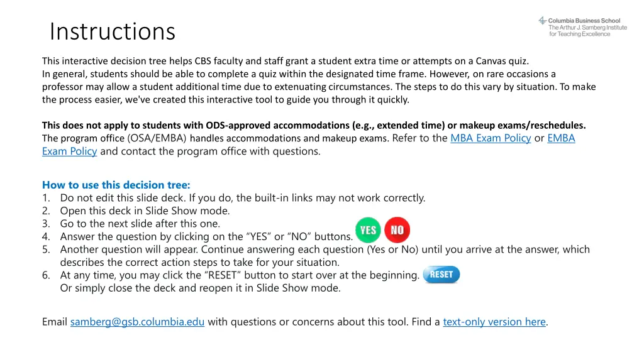Screen dimensions: 644x362
Task: Click the bold ODS-approved accommodations sentence
Action: point(313,125)
